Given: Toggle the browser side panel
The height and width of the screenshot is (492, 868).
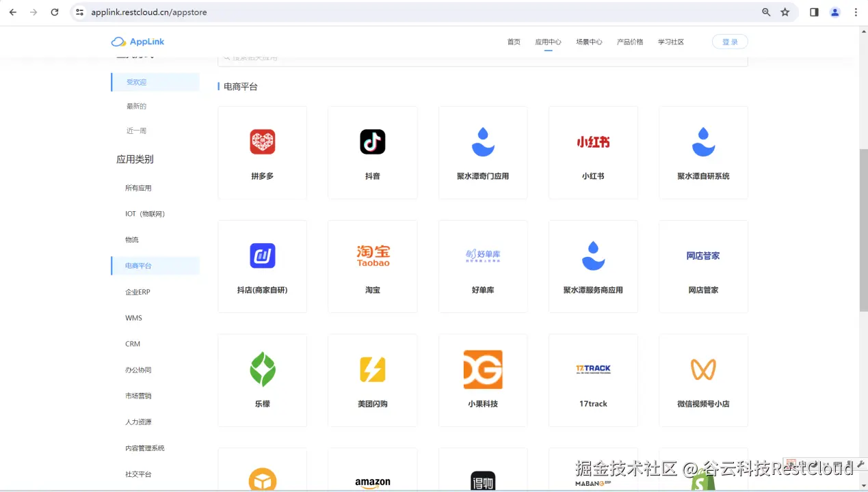Looking at the screenshot, I should (814, 12).
